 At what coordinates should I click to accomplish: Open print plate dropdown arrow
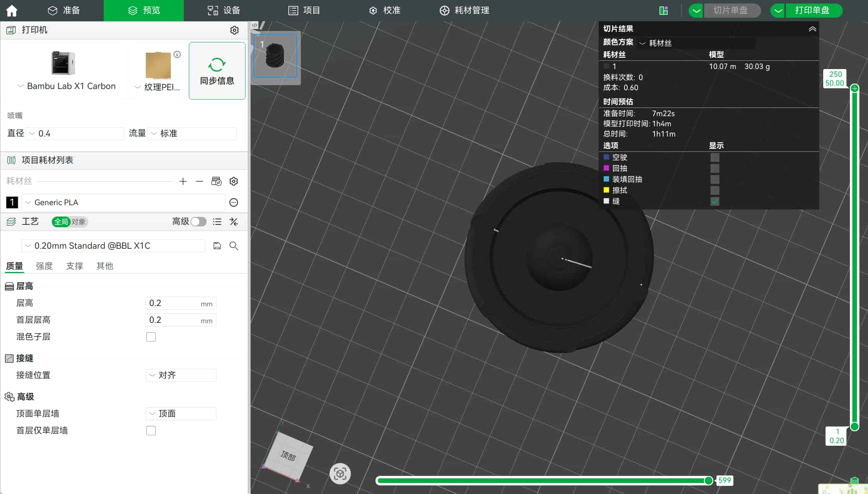point(778,11)
